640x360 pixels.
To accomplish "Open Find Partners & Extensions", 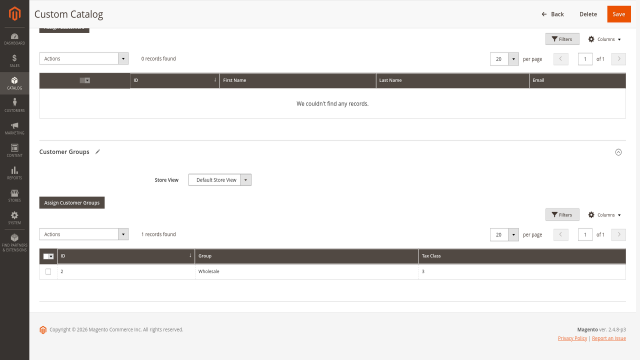I will [14, 242].
